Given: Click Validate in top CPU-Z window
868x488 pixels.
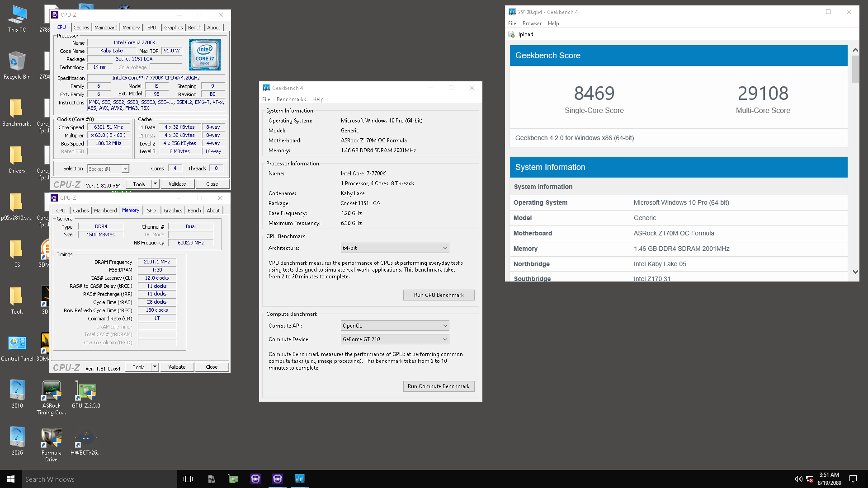Looking at the screenshot, I should [177, 184].
